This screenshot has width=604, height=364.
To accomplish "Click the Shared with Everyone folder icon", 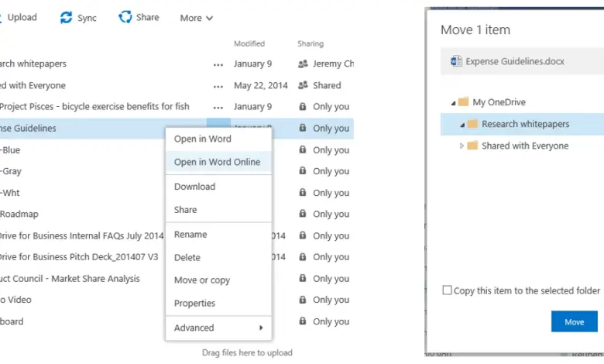I will coord(472,146).
